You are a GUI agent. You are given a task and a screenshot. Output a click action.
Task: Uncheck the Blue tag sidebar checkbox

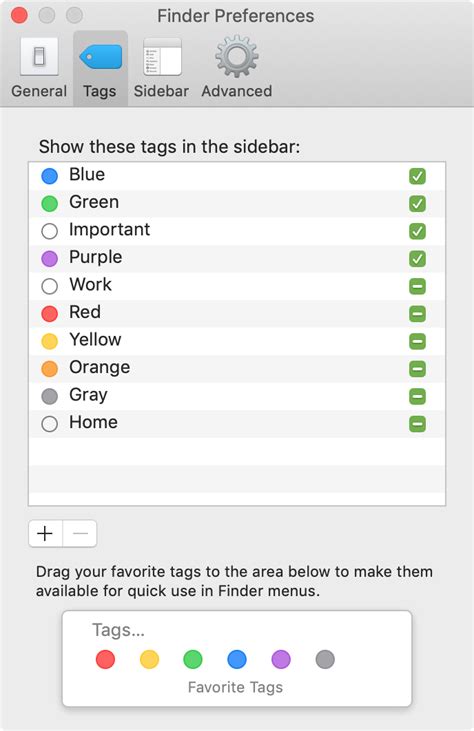click(417, 176)
